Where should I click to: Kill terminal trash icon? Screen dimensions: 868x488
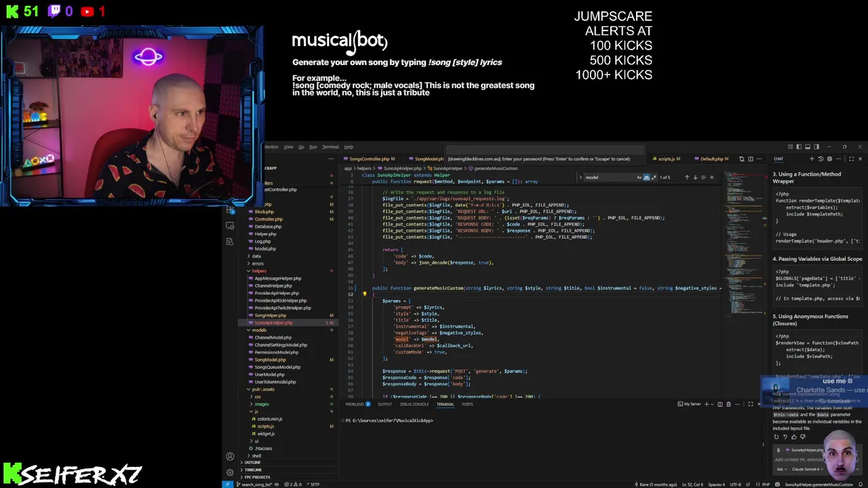[728, 404]
